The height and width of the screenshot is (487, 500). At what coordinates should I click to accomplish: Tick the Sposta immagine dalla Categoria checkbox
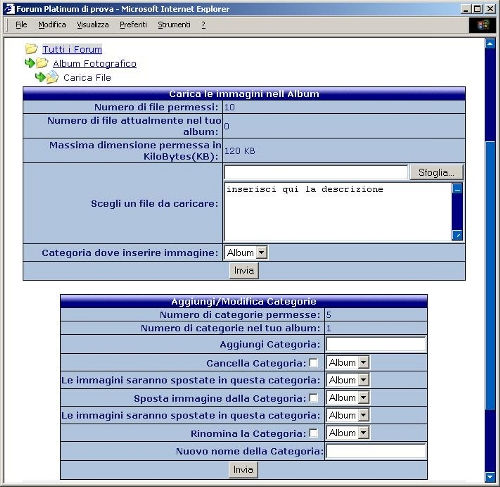pyautogui.click(x=313, y=398)
